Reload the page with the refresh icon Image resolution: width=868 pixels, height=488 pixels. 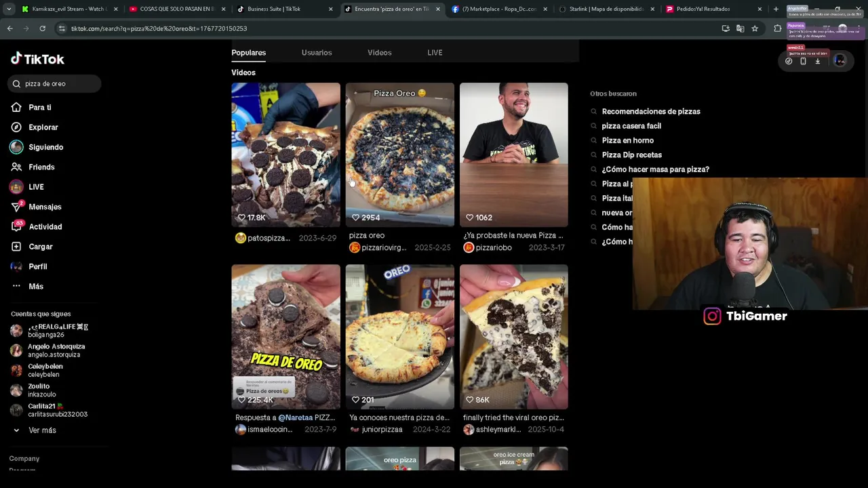tap(42, 28)
